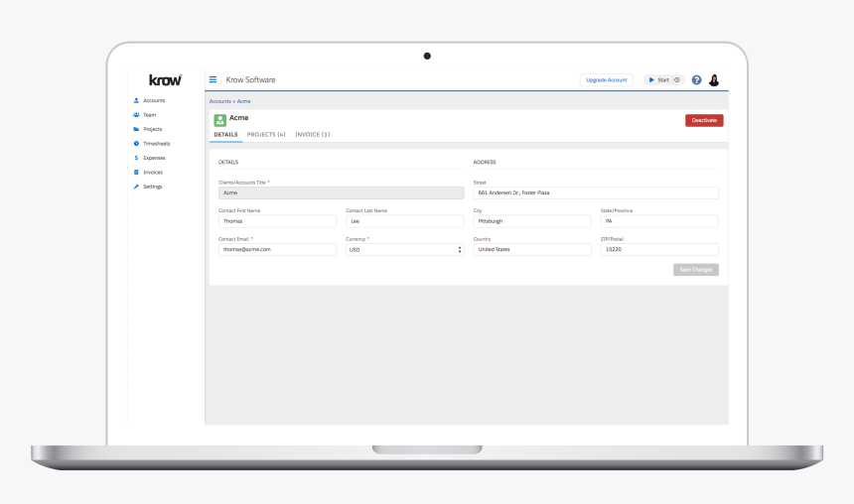Image resolution: width=854 pixels, height=504 pixels.
Task: Click the Street address field
Action: click(596, 192)
